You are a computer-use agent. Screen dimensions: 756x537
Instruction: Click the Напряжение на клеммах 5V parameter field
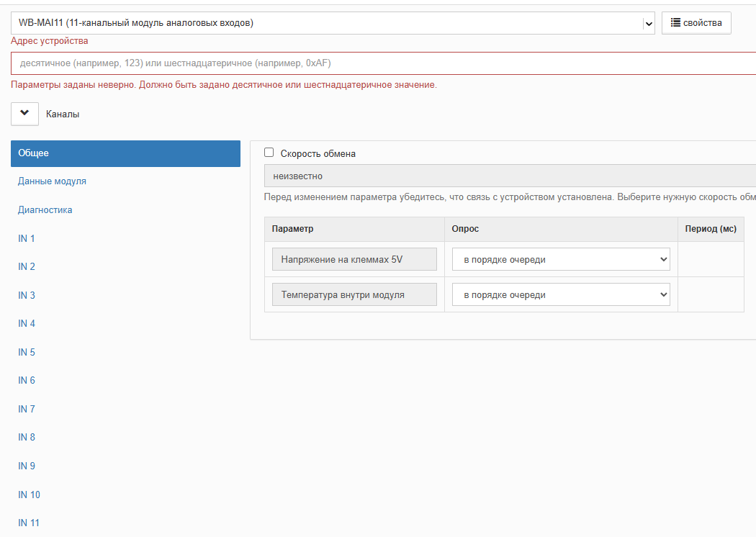coord(354,260)
